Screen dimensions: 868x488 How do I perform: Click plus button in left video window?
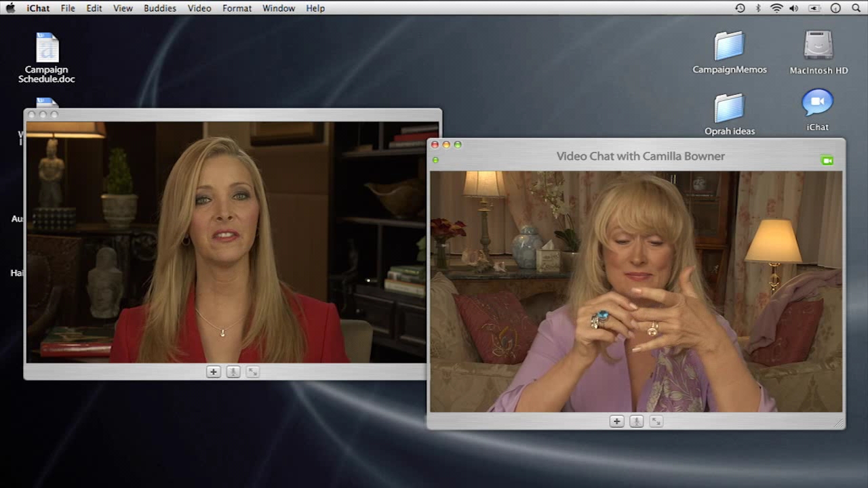[213, 371]
